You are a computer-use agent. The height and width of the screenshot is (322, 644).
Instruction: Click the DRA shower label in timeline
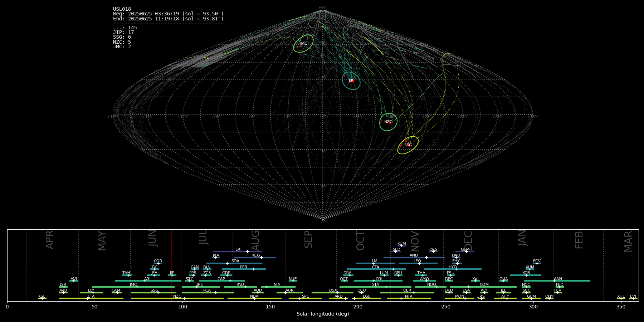pos(347,273)
